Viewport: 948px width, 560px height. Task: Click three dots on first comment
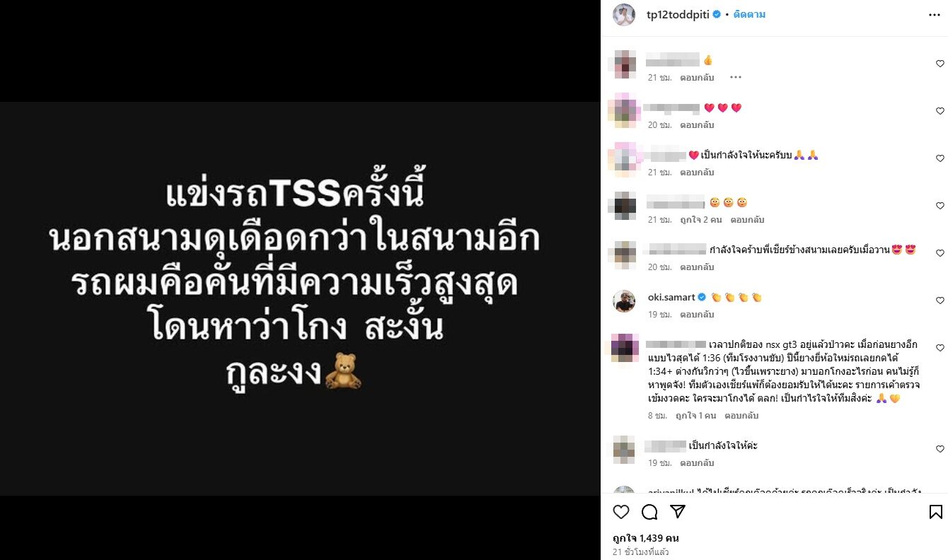click(x=735, y=78)
